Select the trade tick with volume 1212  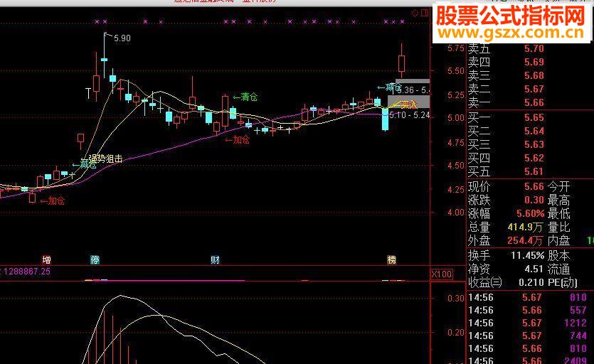(x=527, y=323)
